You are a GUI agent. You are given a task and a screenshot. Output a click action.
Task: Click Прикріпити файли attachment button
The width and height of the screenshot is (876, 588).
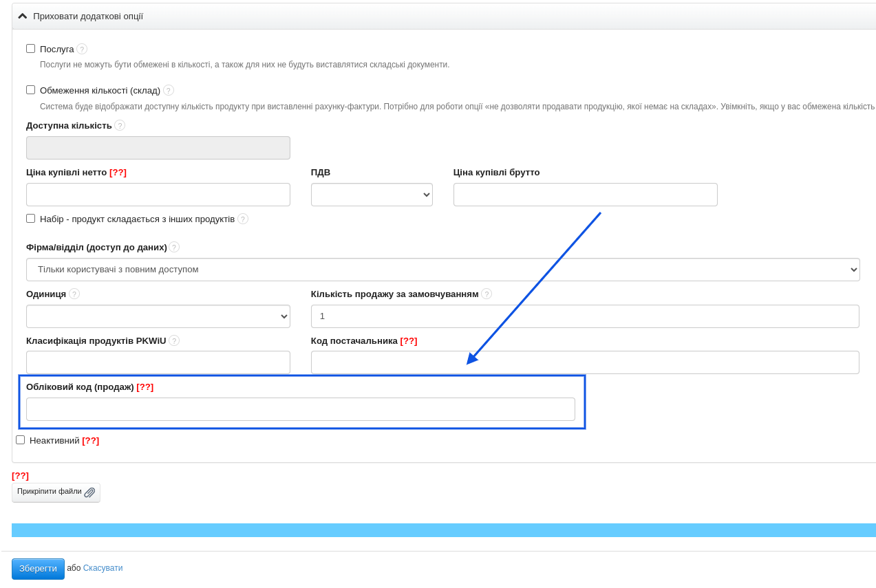[56, 492]
